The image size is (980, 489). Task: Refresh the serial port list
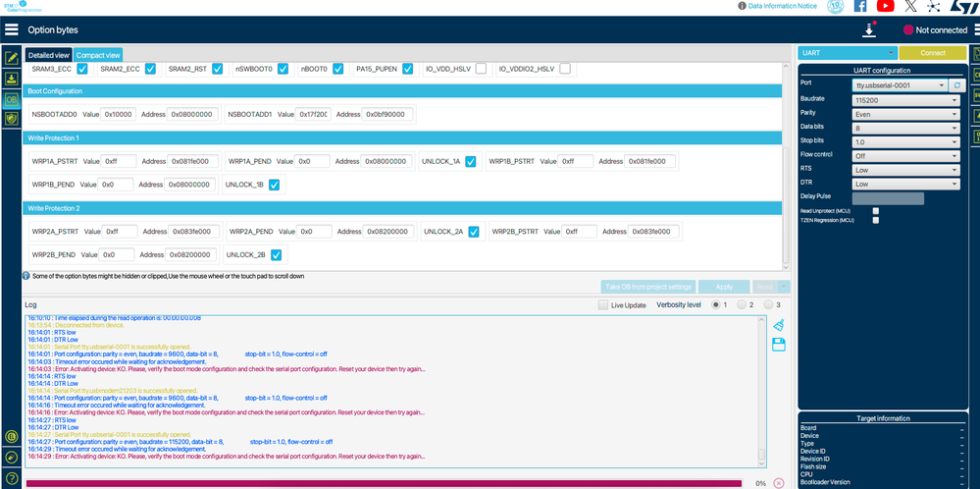coord(955,85)
